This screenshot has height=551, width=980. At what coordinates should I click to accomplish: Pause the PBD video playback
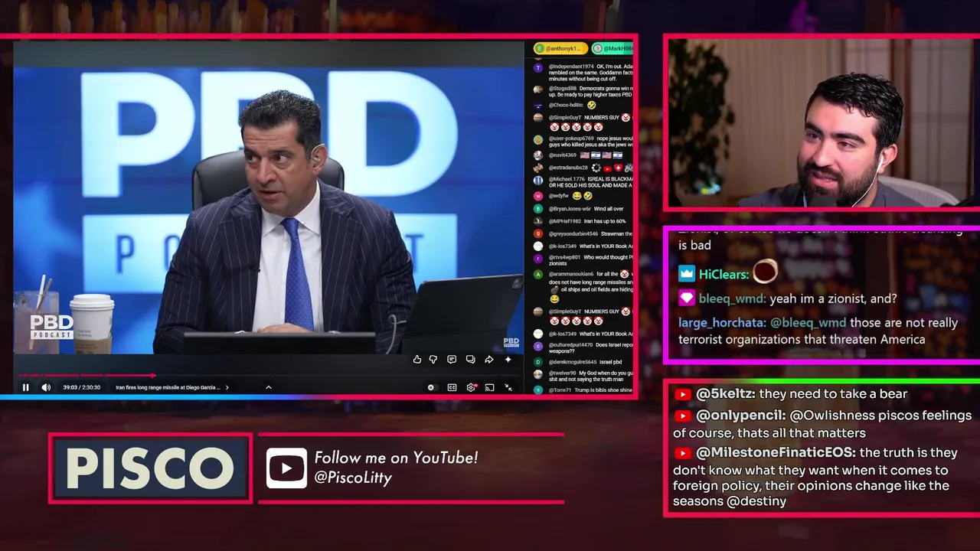(25, 387)
